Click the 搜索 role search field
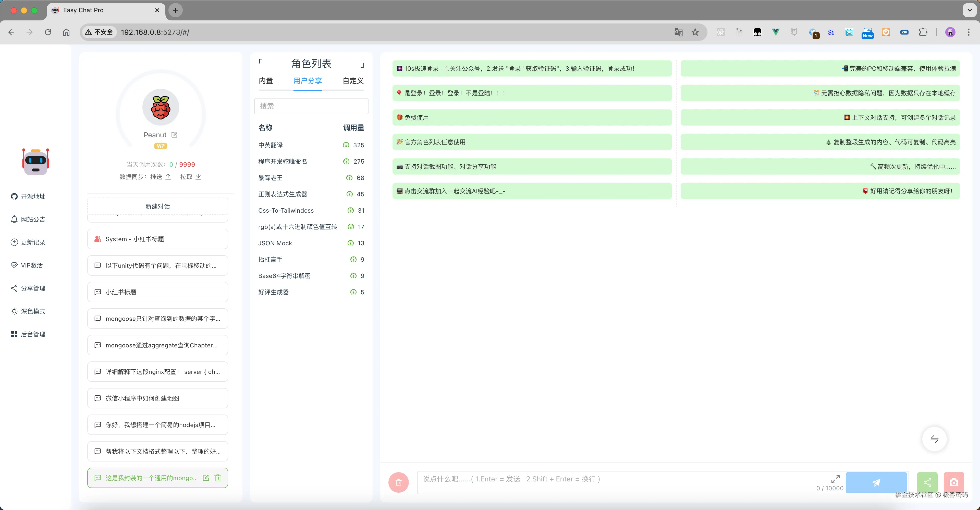The image size is (980, 510). [311, 106]
